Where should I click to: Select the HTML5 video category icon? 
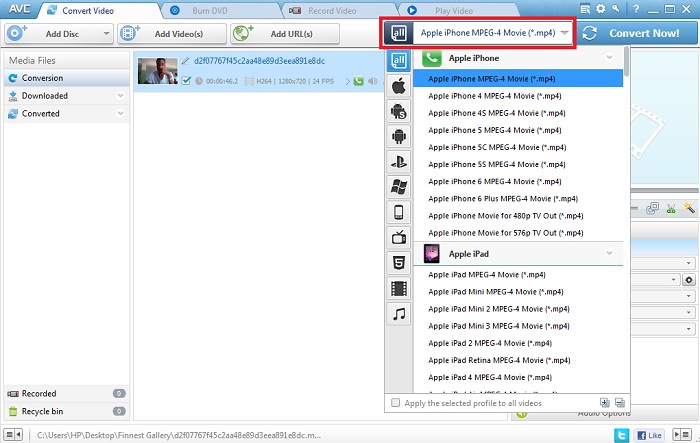(399, 263)
